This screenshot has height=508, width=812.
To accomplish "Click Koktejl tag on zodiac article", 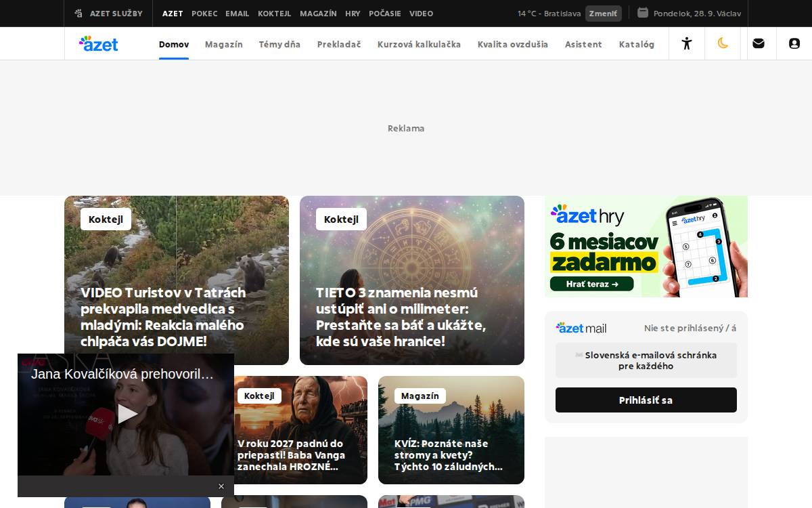I will pyautogui.click(x=341, y=219).
